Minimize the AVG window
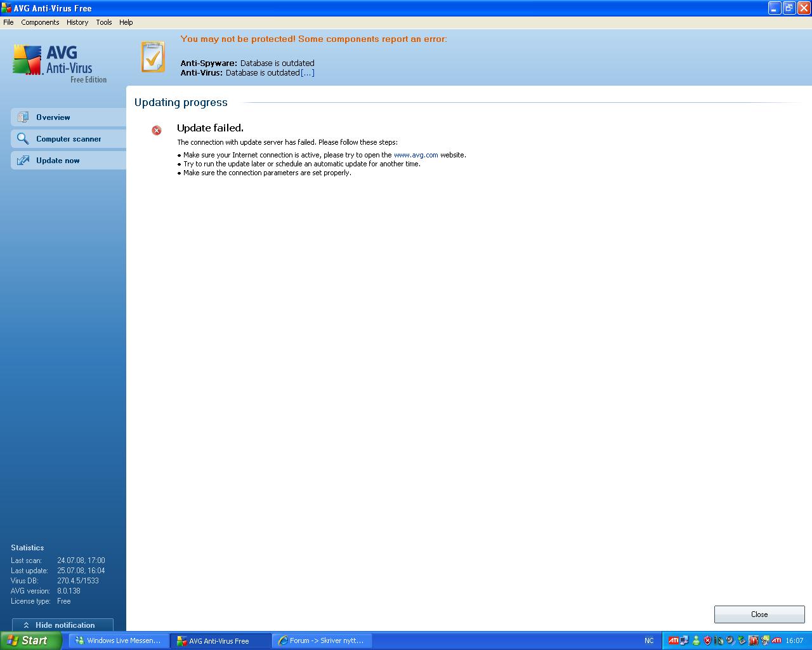Screen dimensions: 812x650 775,8
